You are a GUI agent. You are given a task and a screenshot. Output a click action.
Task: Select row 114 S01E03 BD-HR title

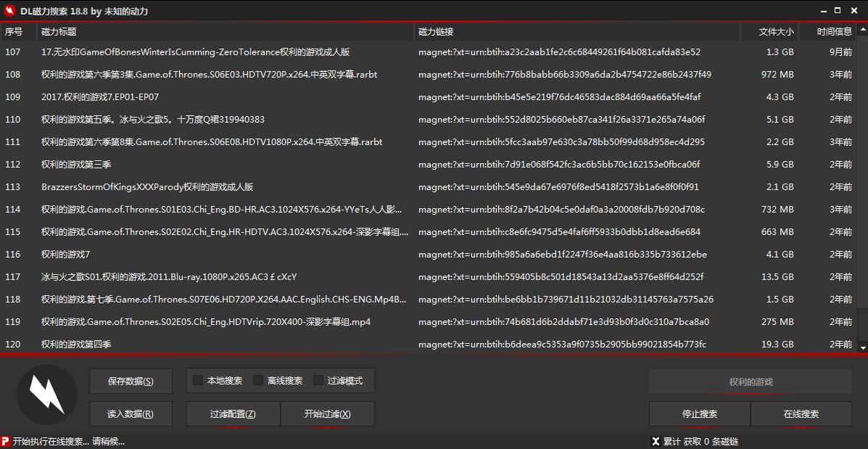[221, 210]
